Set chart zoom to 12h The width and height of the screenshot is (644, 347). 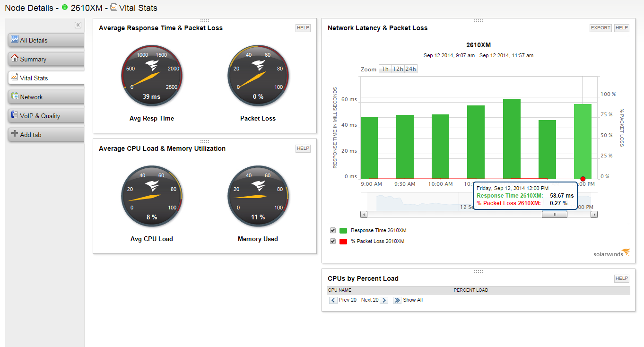point(398,69)
